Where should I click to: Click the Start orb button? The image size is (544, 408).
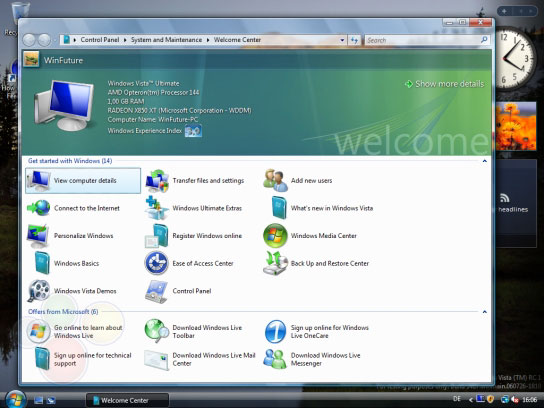15,400
